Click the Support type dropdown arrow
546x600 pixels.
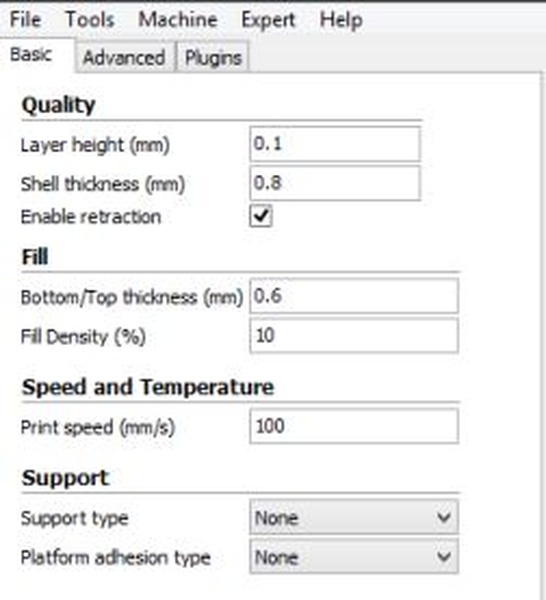(444, 517)
